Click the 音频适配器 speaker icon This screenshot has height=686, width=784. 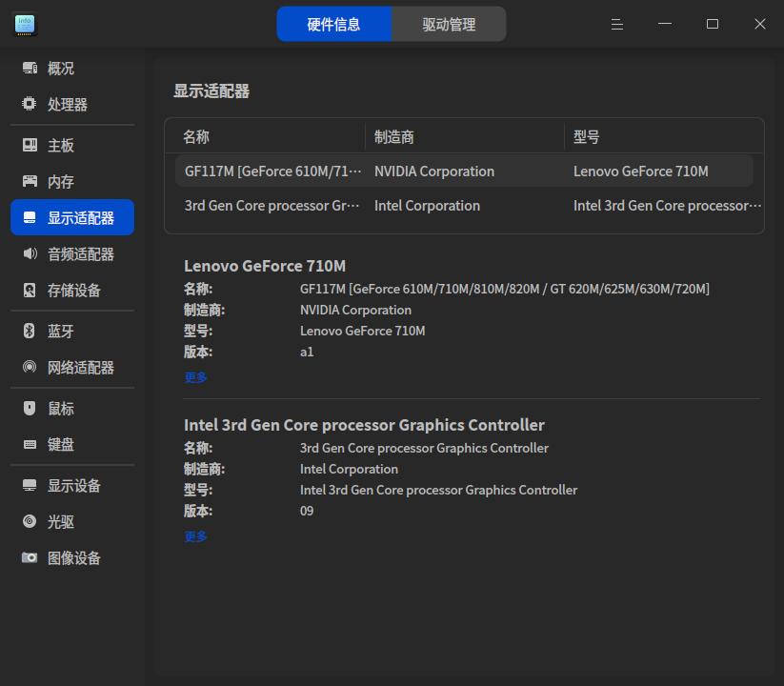tap(30, 253)
